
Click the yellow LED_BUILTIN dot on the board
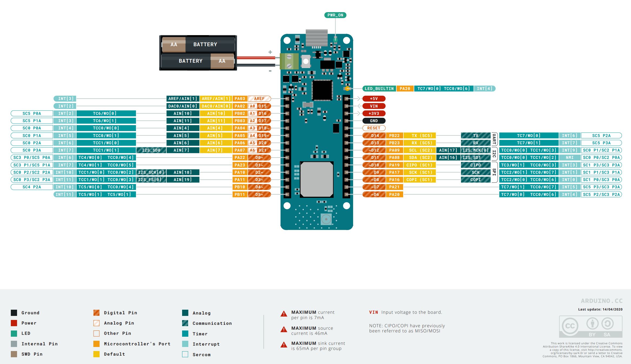[x=347, y=89]
